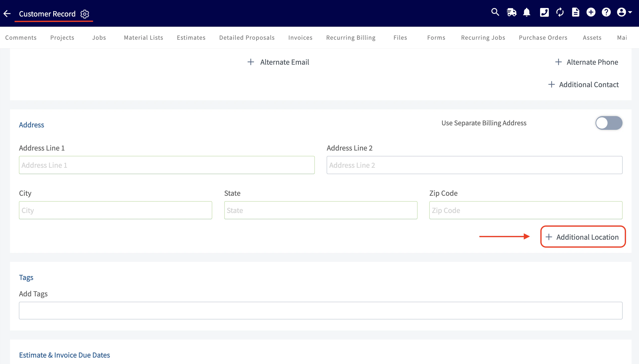The image size is (639, 364).
Task: Open Customer Record settings gear
Action: (x=85, y=14)
